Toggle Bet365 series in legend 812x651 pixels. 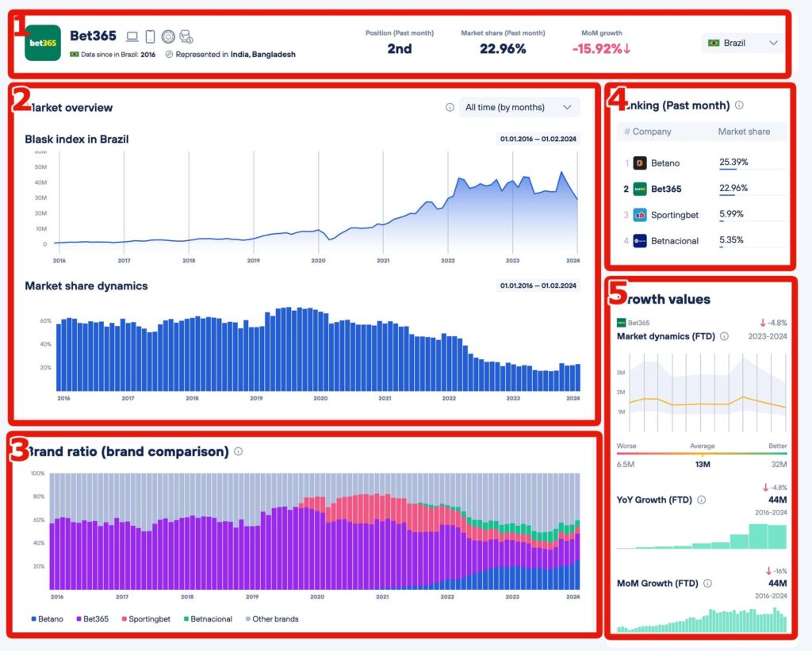coord(93,619)
